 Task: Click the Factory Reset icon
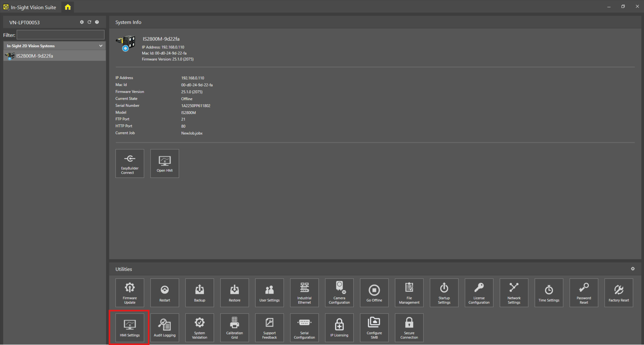coord(618,293)
